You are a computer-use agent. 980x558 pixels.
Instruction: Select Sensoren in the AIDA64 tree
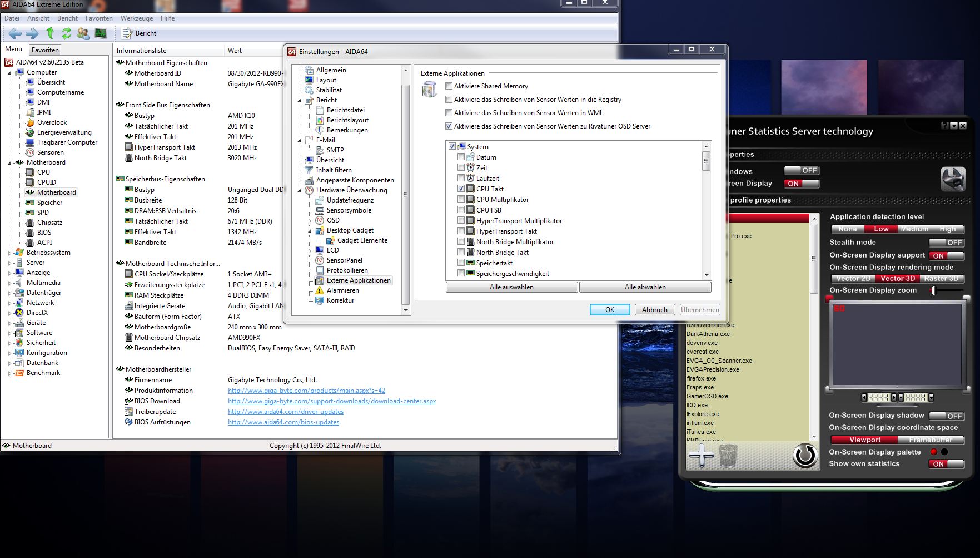tap(50, 152)
